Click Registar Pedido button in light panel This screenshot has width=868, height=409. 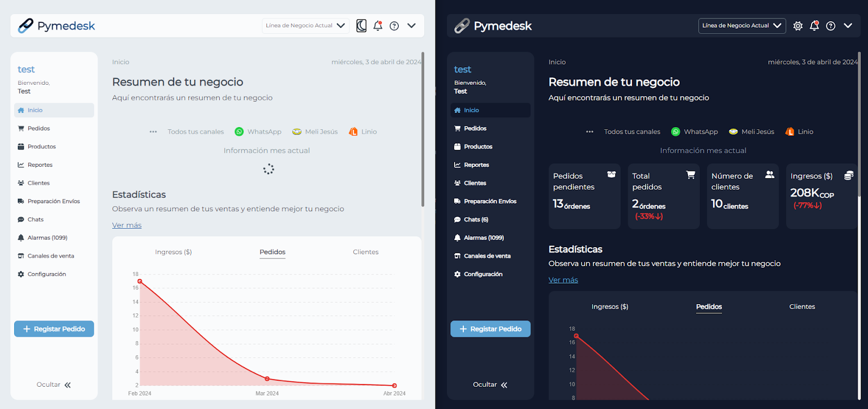pyautogui.click(x=54, y=329)
